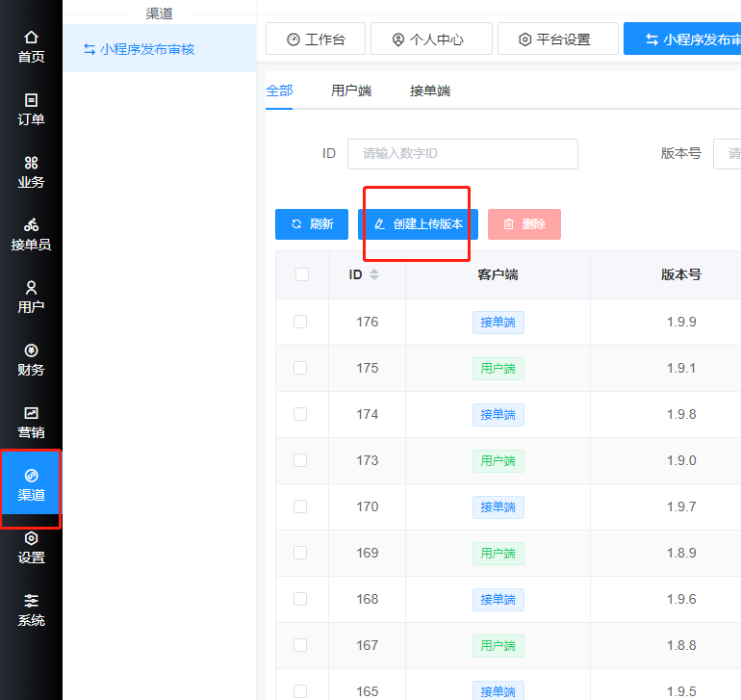
Task: Check the row with ID 176
Action: click(300, 322)
